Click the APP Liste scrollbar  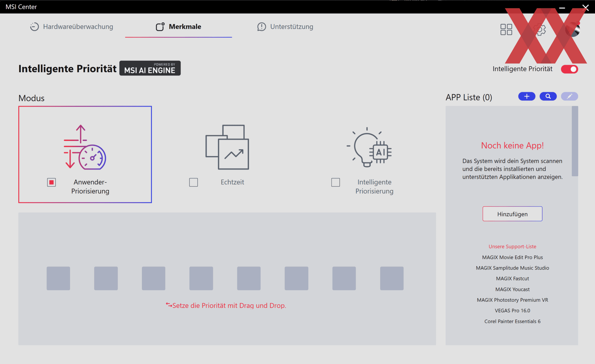click(575, 141)
